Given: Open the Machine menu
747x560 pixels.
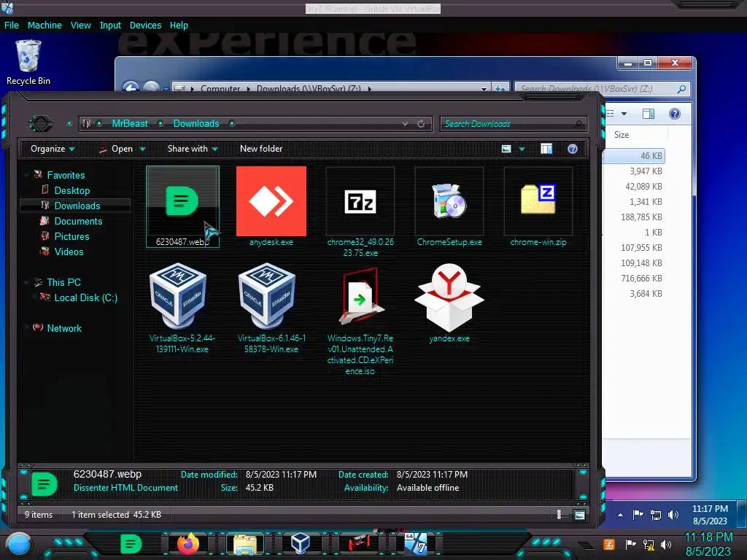Looking at the screenshot, I should (44, 26).
